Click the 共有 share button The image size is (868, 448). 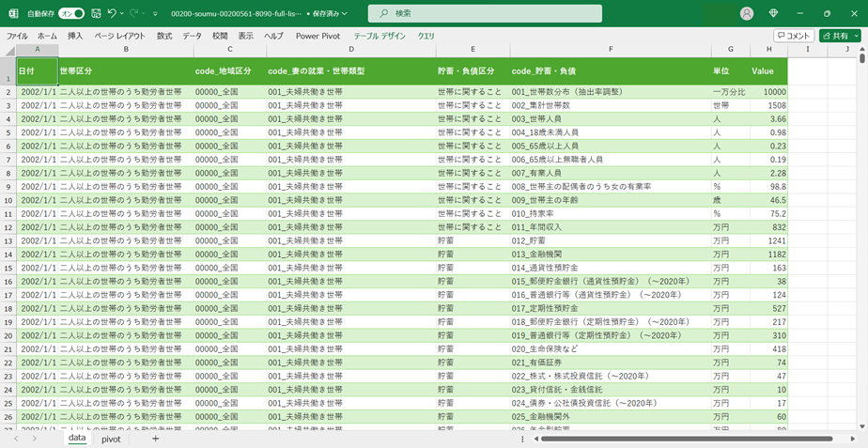click(x=839, y=36)
